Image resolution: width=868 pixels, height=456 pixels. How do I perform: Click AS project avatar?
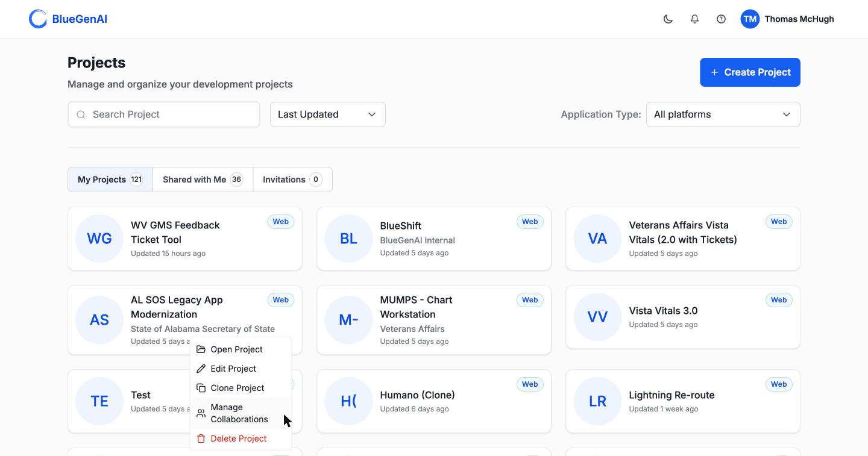click(x=99, y=320)
